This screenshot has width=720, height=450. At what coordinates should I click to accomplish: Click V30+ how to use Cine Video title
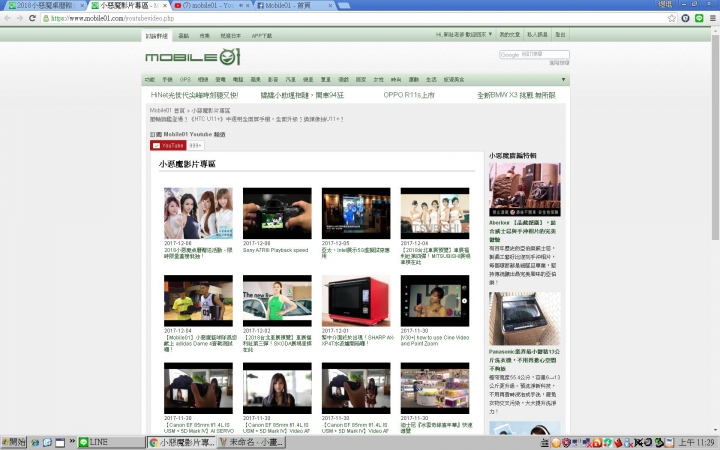(435, 340)
